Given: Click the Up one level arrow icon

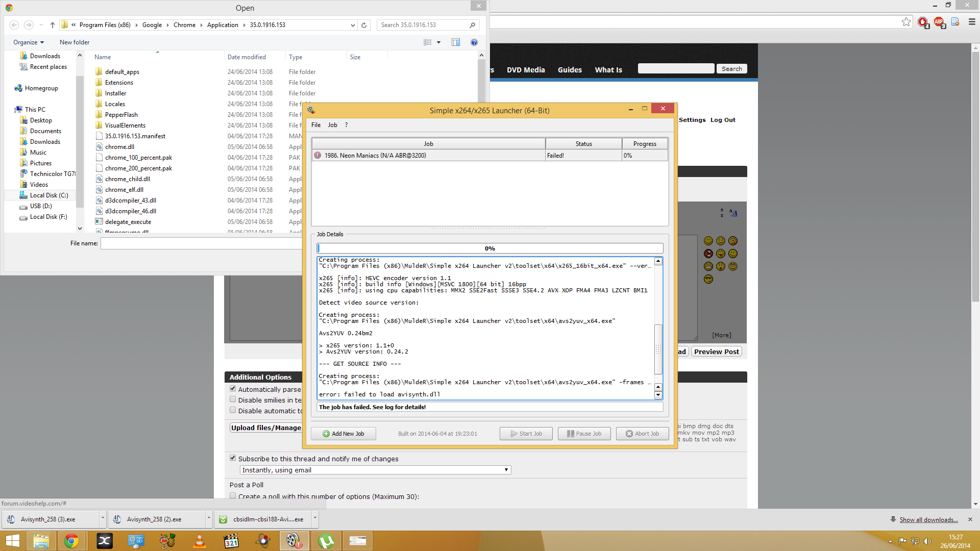Looking at the screenshot, I should coord(52,25).
